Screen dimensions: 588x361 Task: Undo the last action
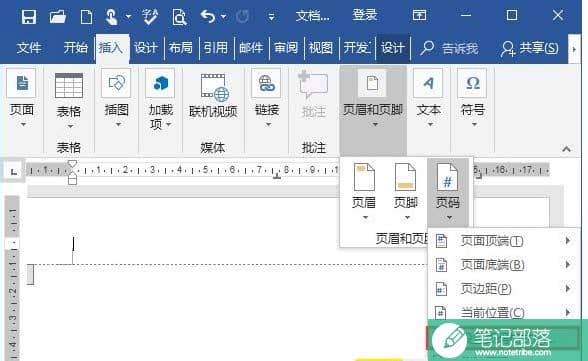coord(208,16)
